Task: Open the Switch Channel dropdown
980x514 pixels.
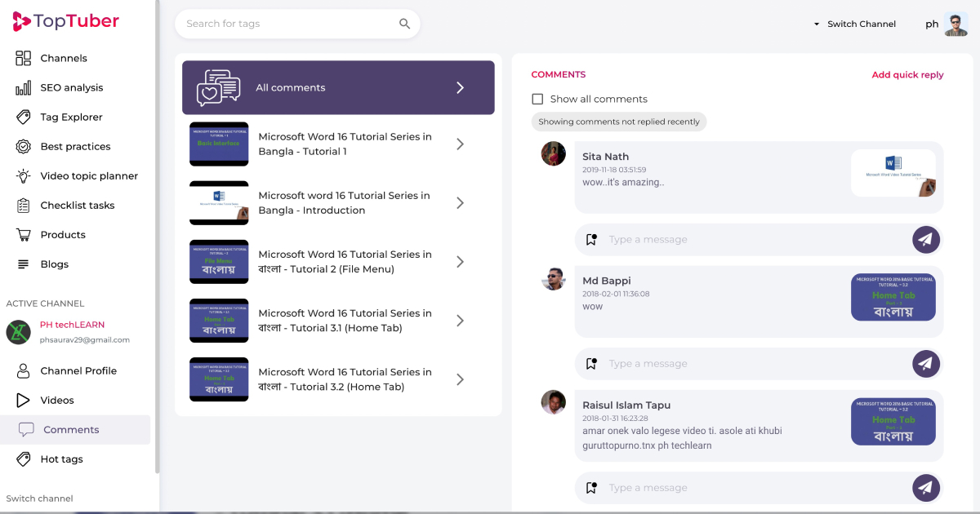Action: 854,24
